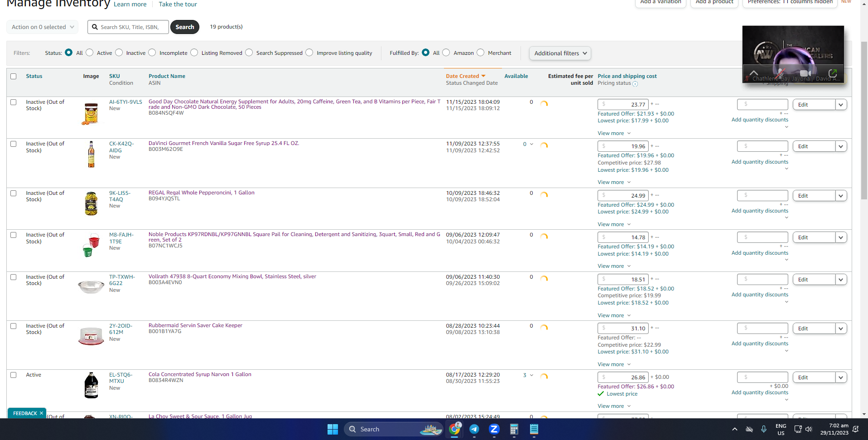Open Edit dropdown arrow for DaVinci syrup
The height and width of the screenshot is (440, 868).
pyautogui.click(x=841, y=146)
